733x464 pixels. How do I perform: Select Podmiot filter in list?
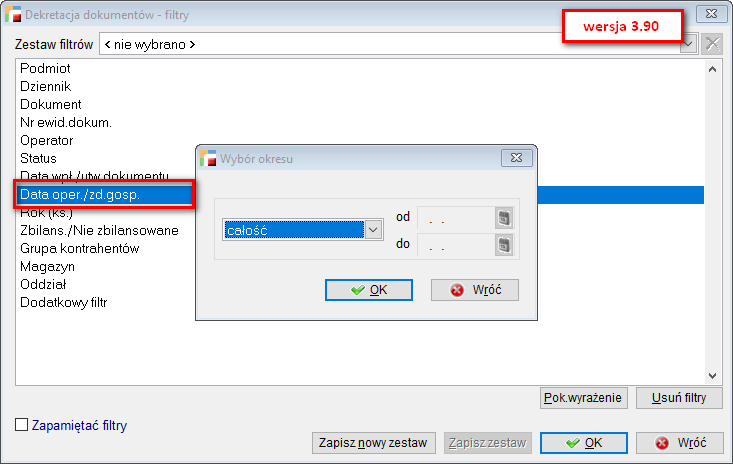click(x=44, y=68)
